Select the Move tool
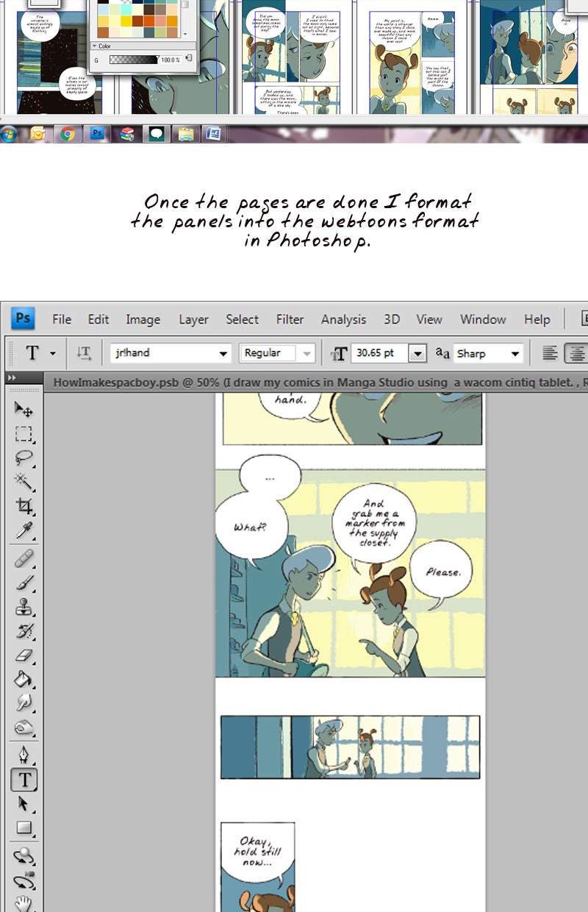Screen dimensions: 588x912 pyautogui.click(x=24, y=409)
